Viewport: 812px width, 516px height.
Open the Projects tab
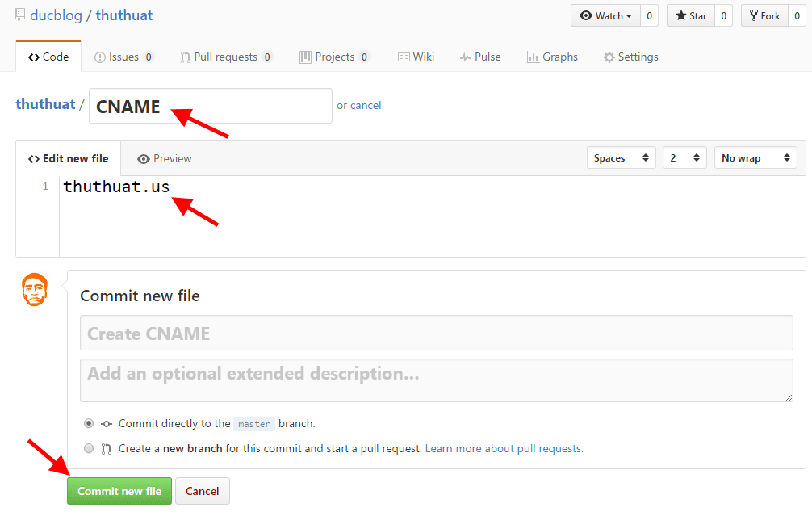pyautogui.click(x=335, y=57)
